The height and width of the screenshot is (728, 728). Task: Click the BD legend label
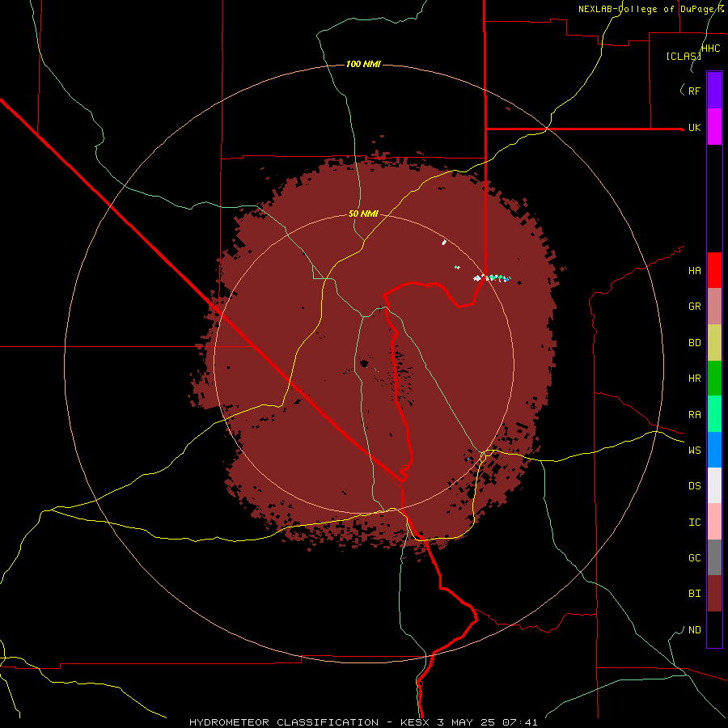tap(694, 343)
